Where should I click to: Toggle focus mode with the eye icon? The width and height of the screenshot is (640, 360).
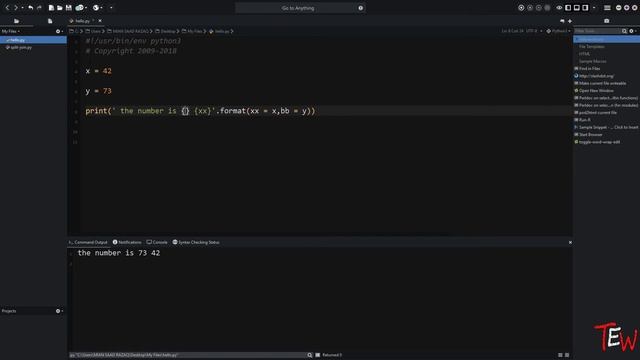559,8
